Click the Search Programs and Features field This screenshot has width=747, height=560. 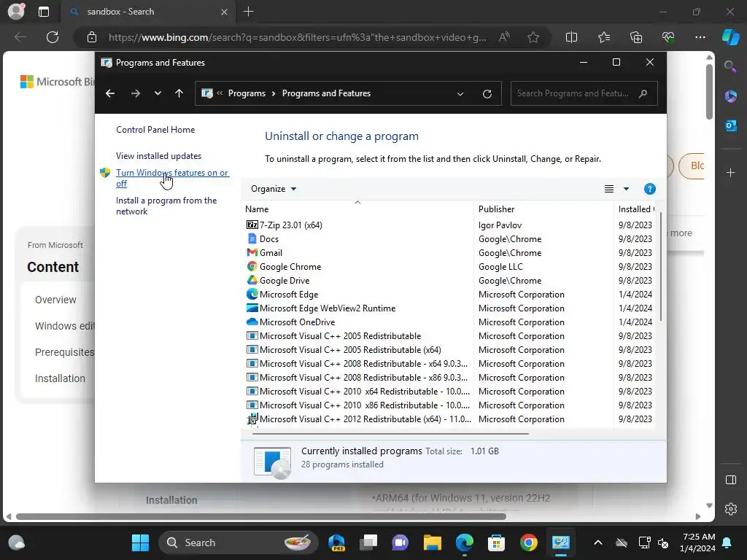584,93
